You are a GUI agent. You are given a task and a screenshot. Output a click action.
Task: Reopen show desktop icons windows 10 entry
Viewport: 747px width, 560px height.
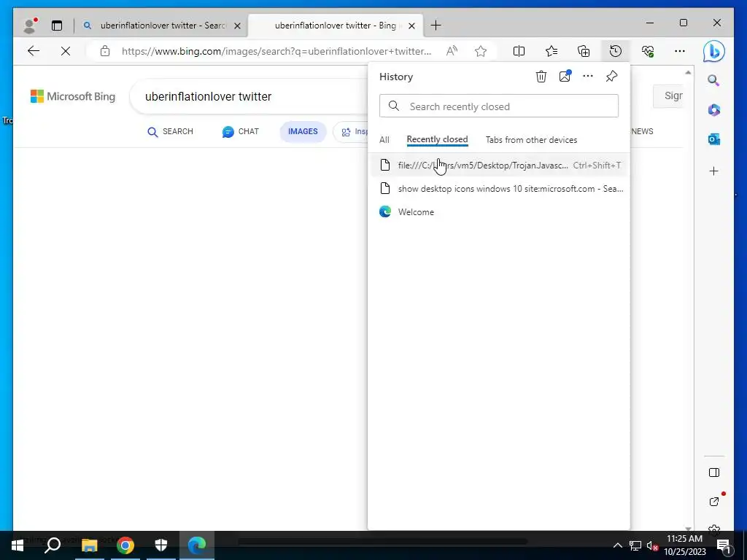[499, 189]
